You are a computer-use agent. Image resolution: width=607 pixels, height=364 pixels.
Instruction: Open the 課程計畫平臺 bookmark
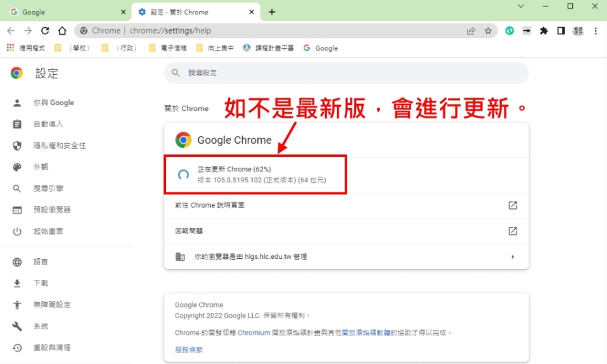(268, 48)
